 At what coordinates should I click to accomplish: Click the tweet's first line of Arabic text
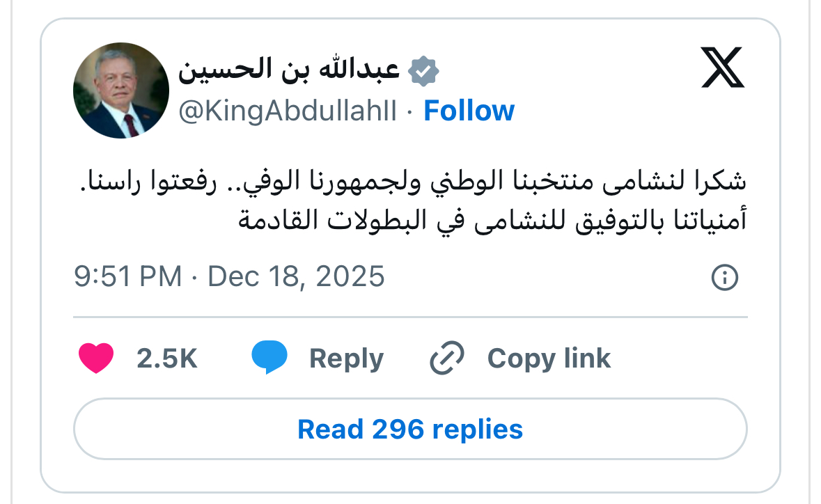tap(411, 184)
